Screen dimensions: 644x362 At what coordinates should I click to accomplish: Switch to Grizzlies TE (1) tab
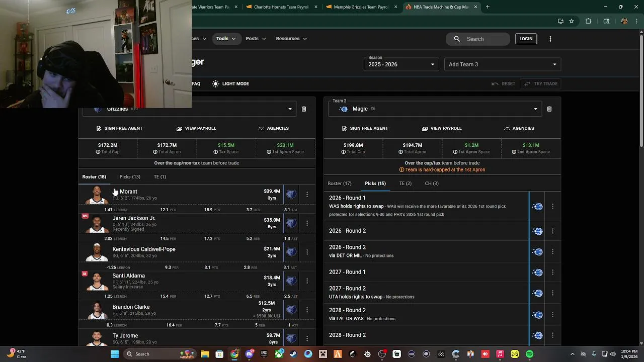click(x=159, y=177)
